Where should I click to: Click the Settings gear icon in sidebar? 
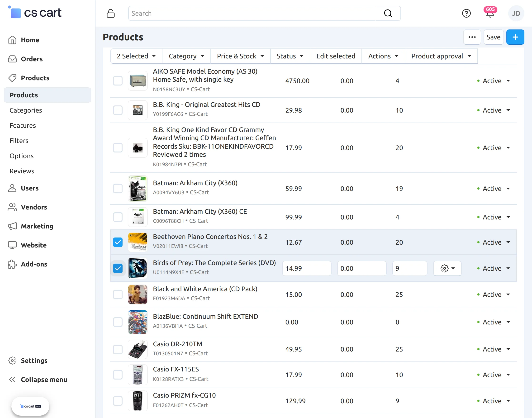[12, 361]
